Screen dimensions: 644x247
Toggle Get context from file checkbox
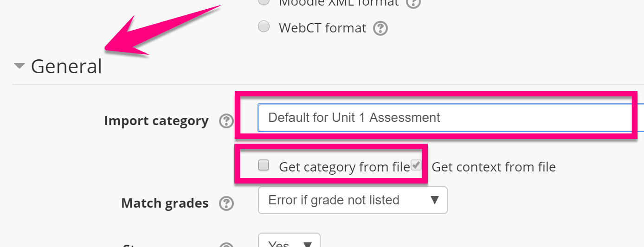pos(416,165)
